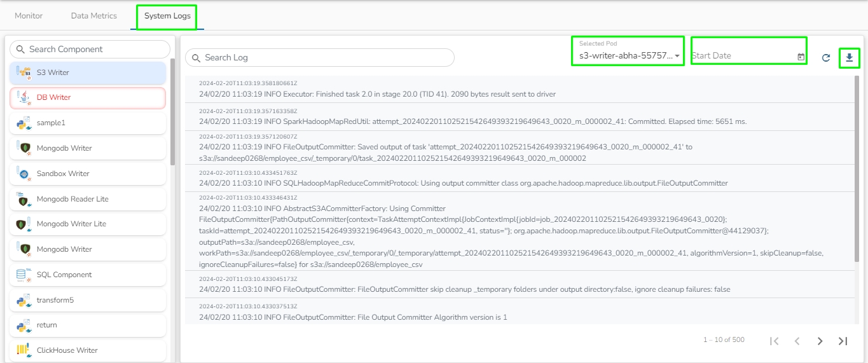Select the transform5 component label
868x363 pixels.
click(x=55, y=300)
